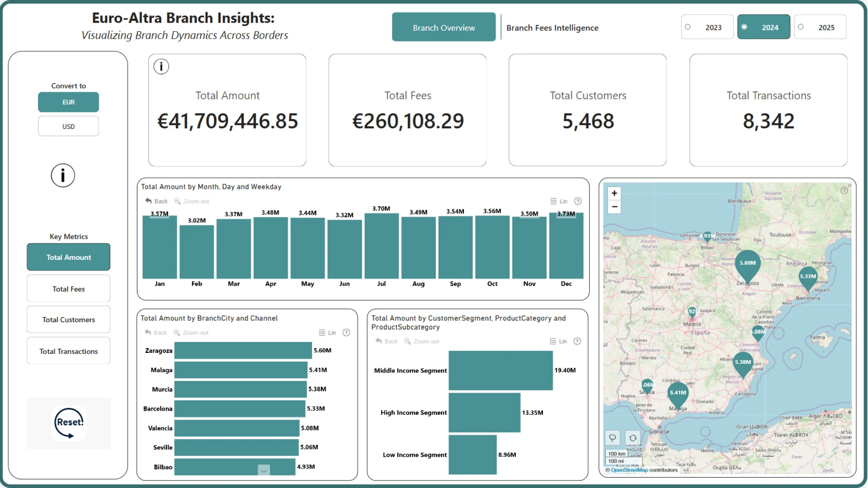868x488 pixels.
Task: Click the Total Transactions 8,342 value
Action: point(769,121)
